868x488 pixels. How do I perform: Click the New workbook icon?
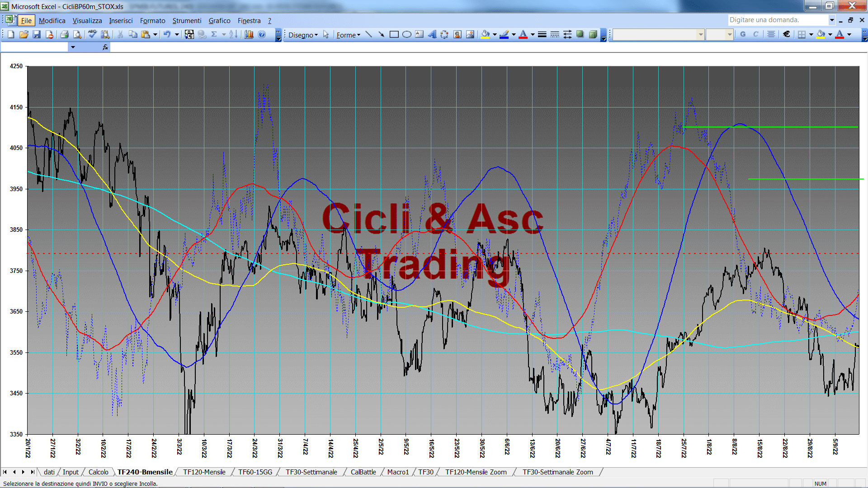click(11, 34)
